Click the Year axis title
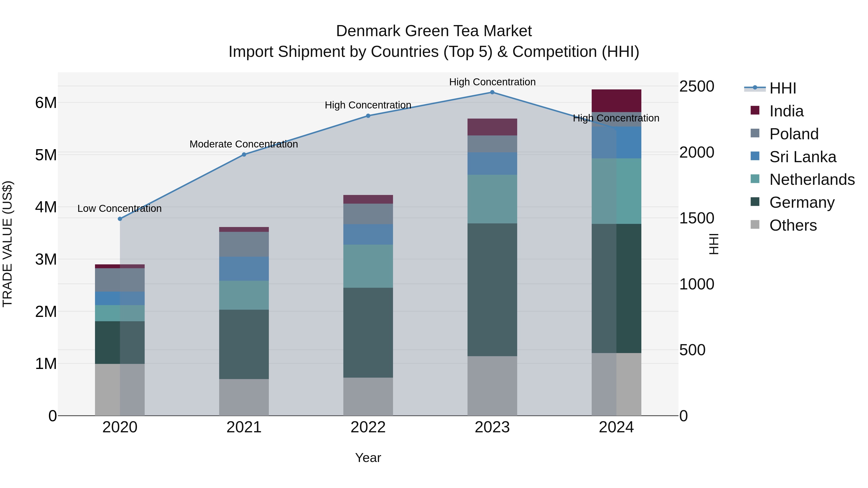Screen dimensions: 868x488 tap(368, 458)
